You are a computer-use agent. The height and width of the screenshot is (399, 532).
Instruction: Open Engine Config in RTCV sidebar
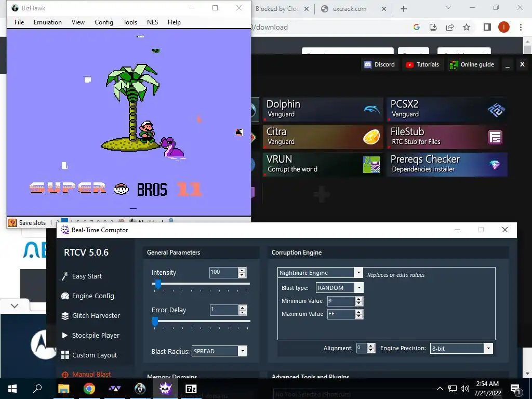(87, 296)
